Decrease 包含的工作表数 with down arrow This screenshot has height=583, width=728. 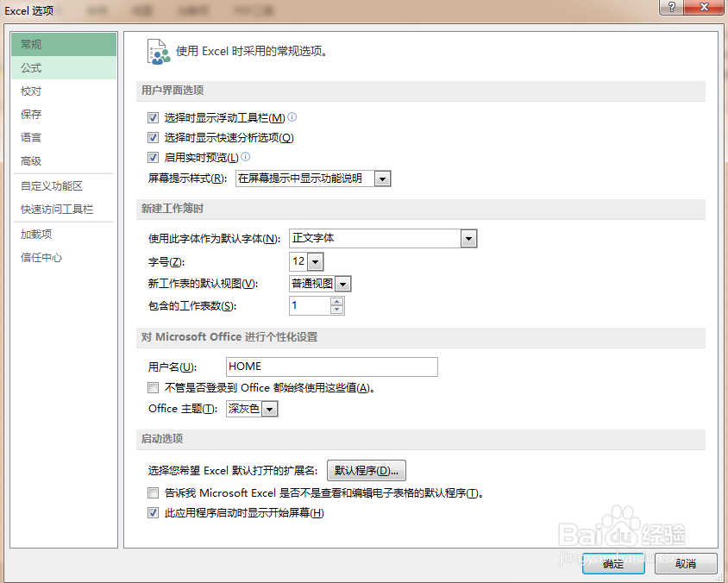pyautogui.click(x=336, y=310)
